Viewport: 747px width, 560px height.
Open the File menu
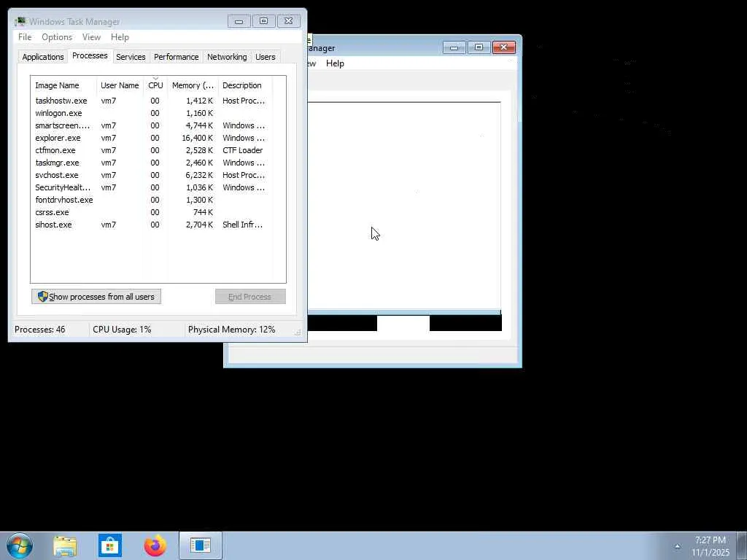coord(25,37)
